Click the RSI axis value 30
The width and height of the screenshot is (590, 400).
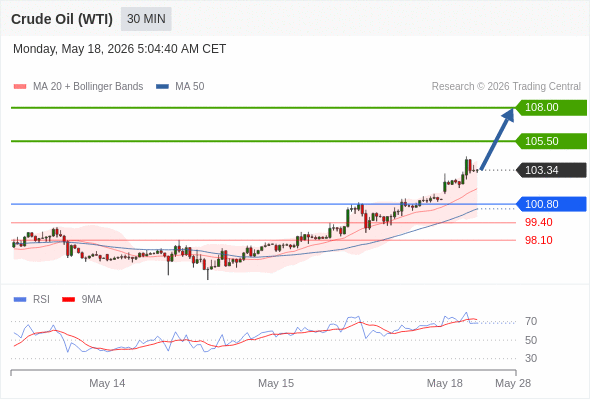point(531,358)
